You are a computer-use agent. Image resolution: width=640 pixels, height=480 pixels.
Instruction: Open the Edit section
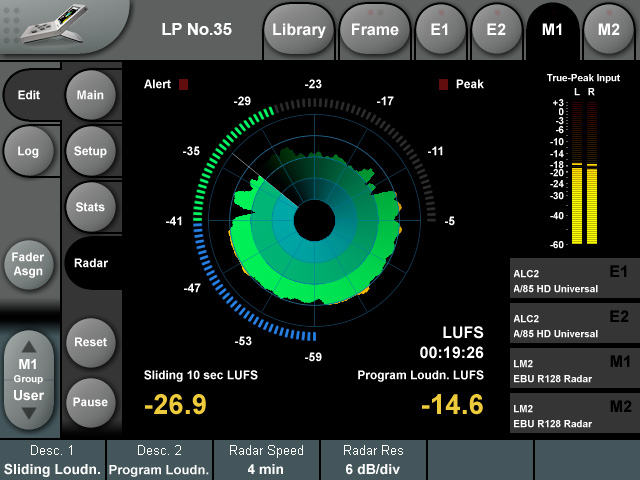29,95
